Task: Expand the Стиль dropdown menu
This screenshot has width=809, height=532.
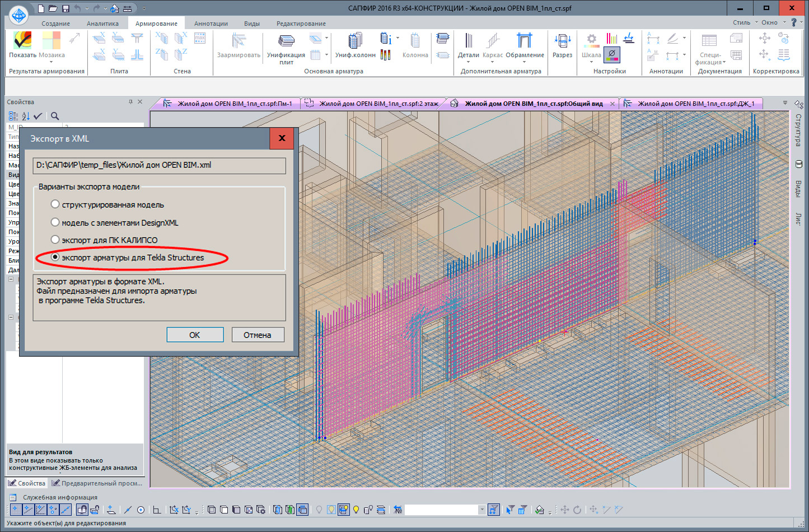Action: [745, 22]
